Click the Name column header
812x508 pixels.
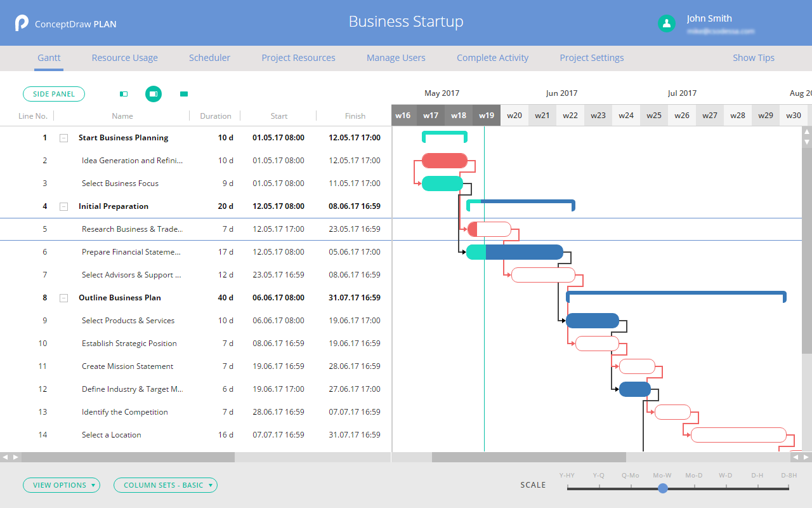122,116
